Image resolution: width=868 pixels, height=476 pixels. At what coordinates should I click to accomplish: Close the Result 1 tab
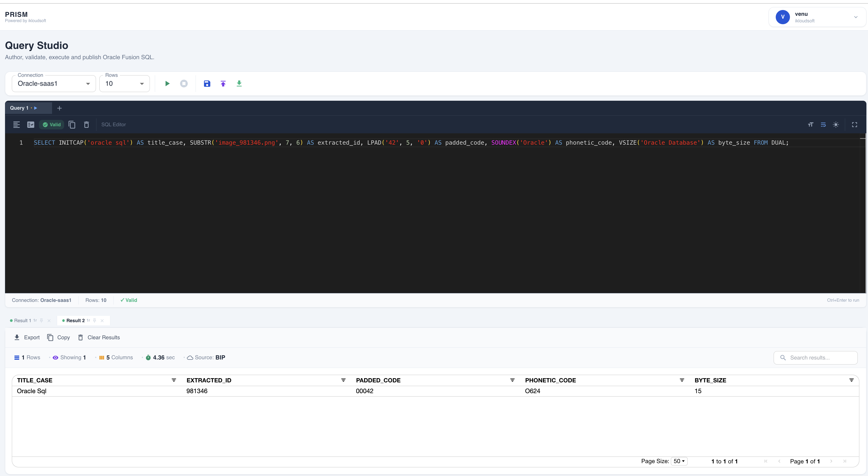[49, 321]
